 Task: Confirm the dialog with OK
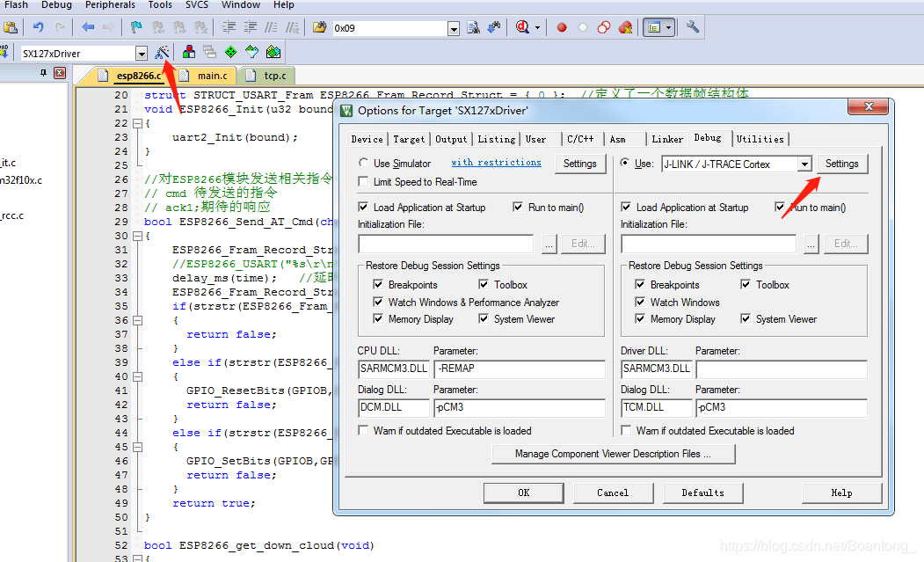[523, 493]
